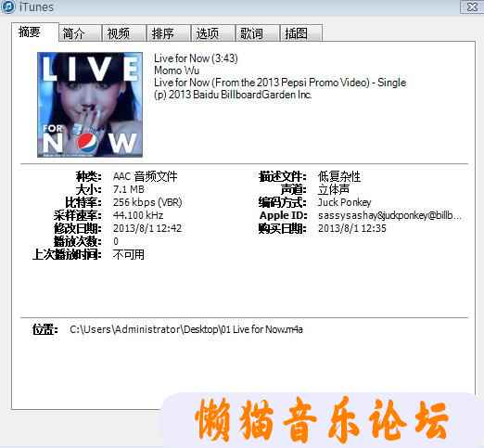Click the purchase date 2013/8/1 12:35
Image resolution: width=484 pixels, height=448 pixels.
(x=352, y=228)
